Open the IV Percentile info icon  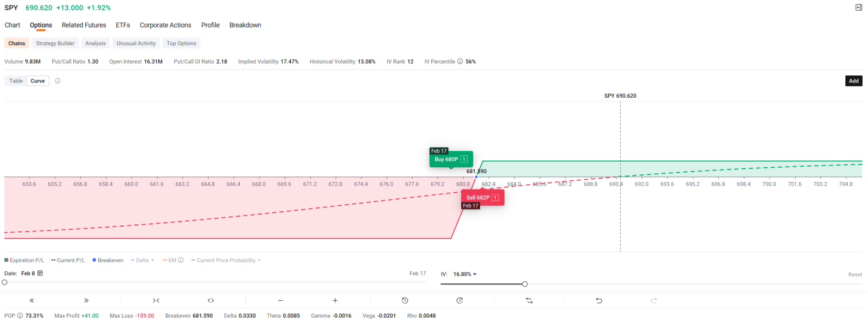click(x=460, y=61)
